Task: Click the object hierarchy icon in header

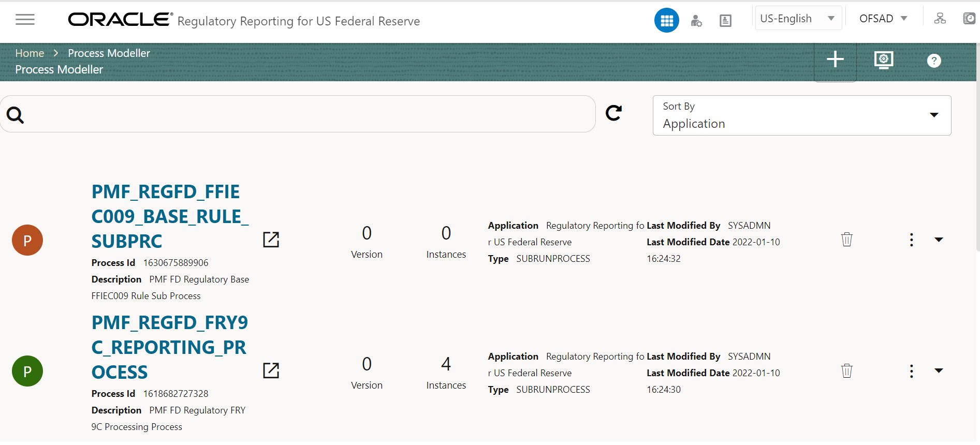Action: [940, 19]
